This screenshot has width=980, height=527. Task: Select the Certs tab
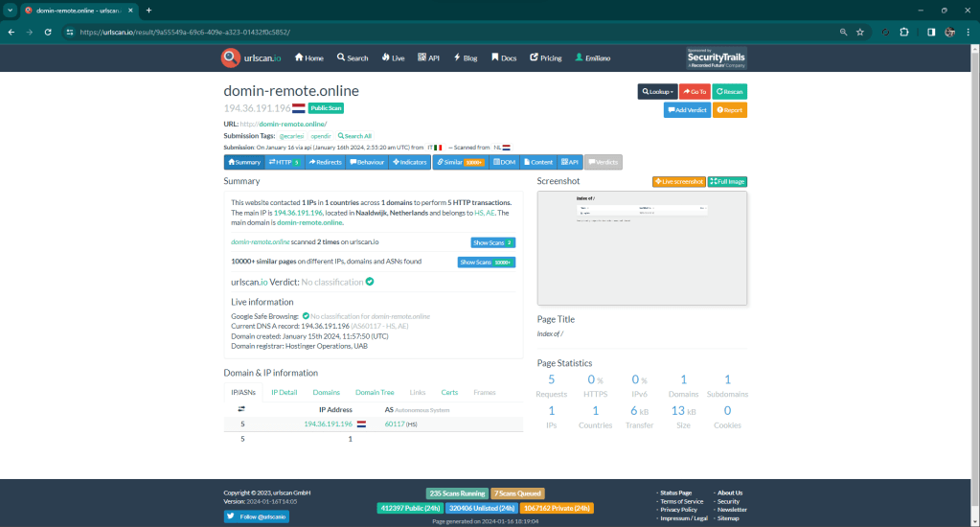coord(449,392)
